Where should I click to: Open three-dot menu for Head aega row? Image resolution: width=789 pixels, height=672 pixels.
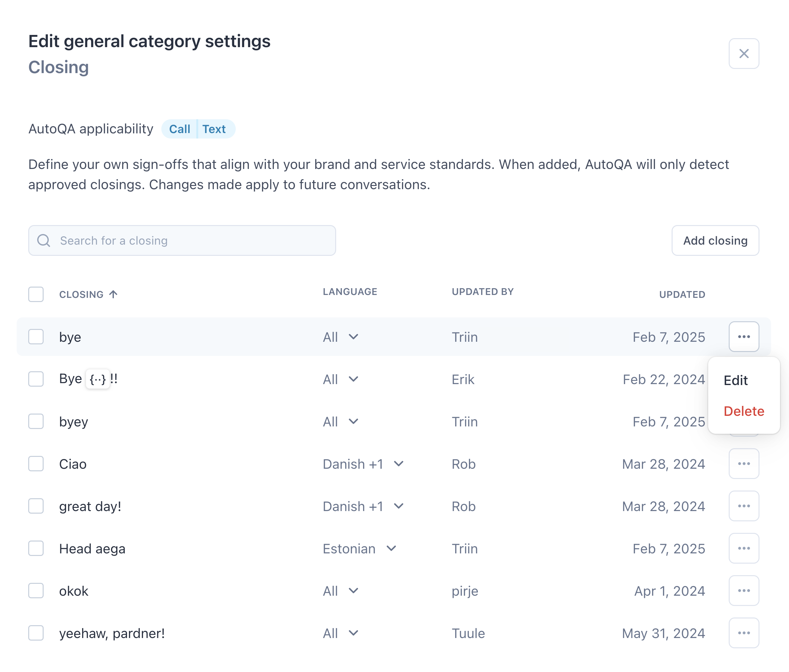point(744,548)
